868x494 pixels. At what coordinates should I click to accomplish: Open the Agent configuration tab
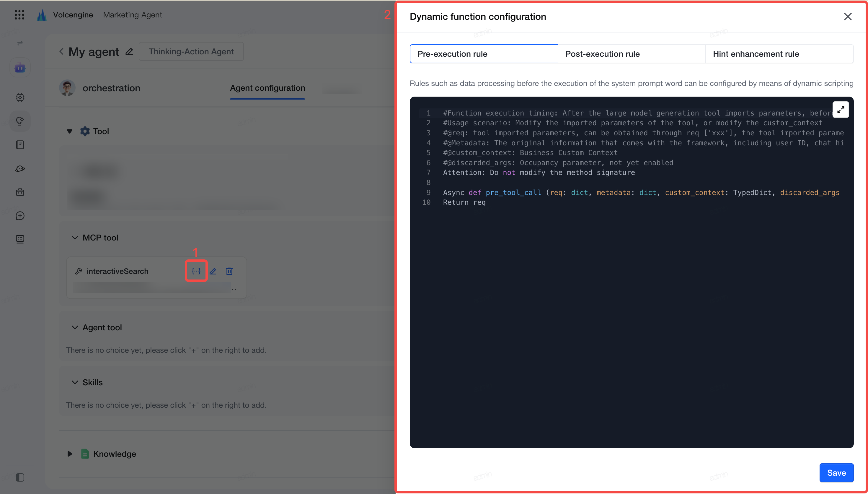pos(267,88)
